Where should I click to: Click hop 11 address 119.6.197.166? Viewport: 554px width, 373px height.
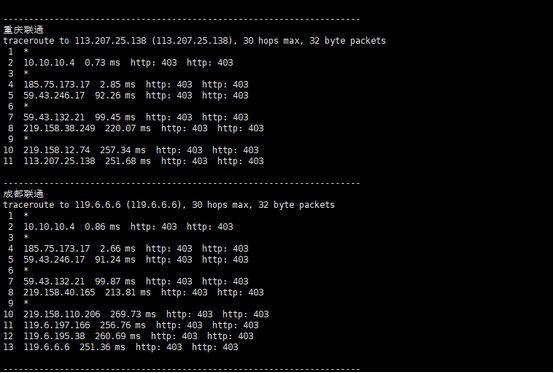coord(57,325)
